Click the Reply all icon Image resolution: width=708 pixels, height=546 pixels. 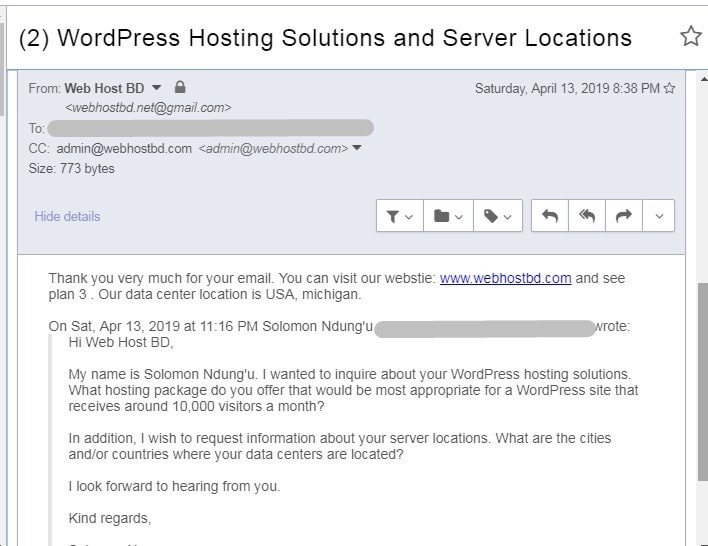587,216
